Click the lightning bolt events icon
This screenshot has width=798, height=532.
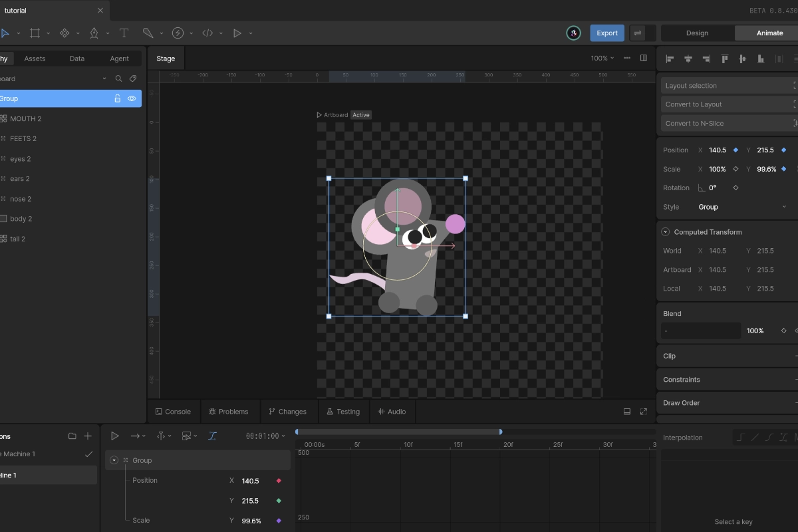(178, 33)
